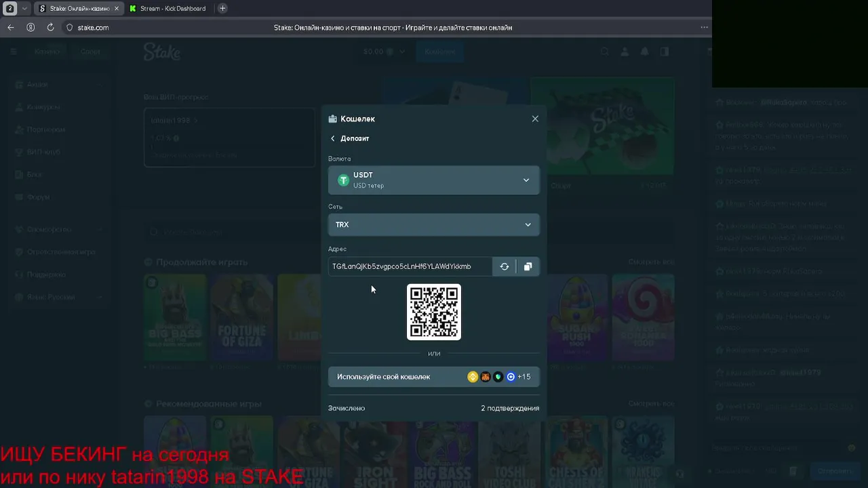This screenshot has width=868, height=488.
Task: Go back in browser history
Action: [x=11, y=27]
